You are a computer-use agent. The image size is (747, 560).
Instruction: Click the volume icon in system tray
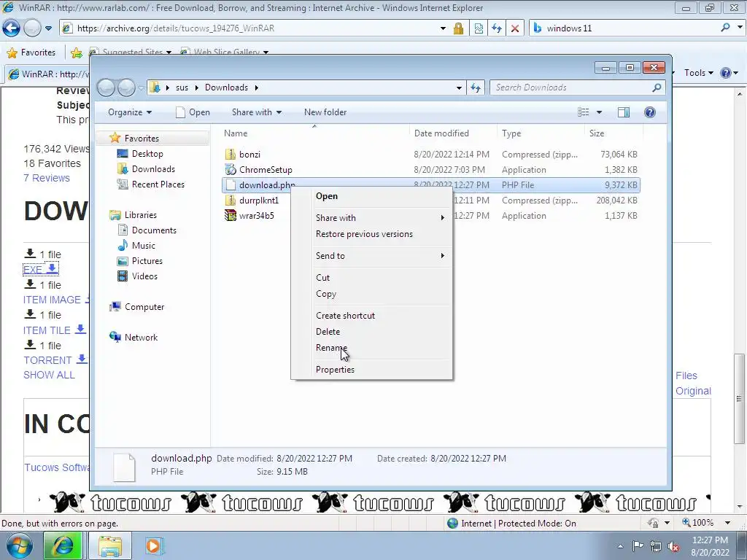click(x=673, y=546)
